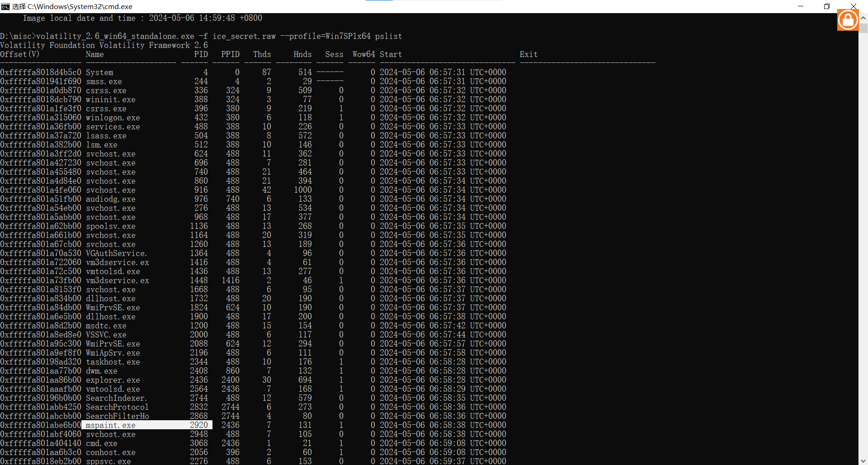
Task: Click the vertical scrollbar thumb
Action: pos(863,28)
